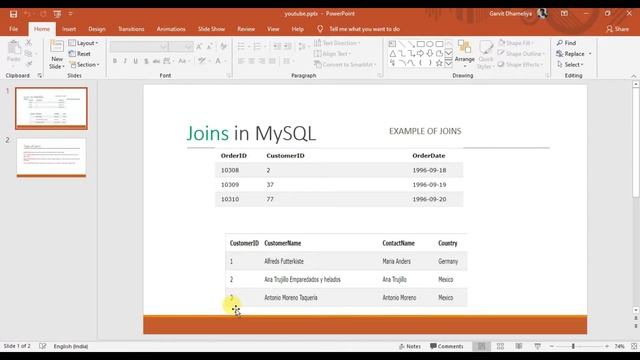Open Shape Effects options

(x=520, y=64)
